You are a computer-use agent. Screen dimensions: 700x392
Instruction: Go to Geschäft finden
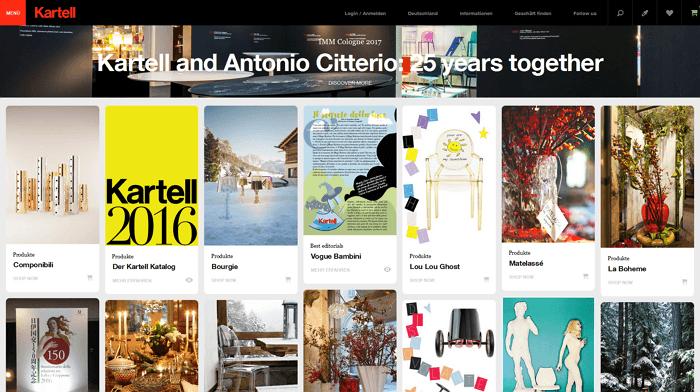tap(533, 13)
